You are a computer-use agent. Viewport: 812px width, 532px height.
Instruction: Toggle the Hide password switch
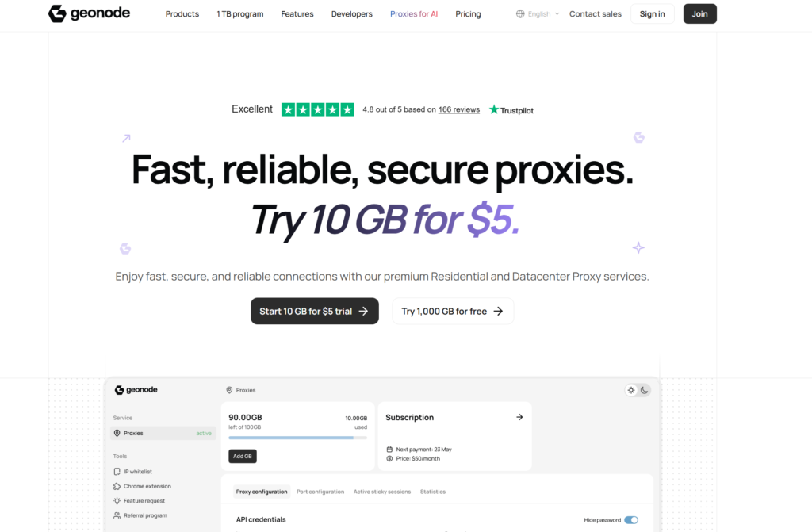pos(631,520)
